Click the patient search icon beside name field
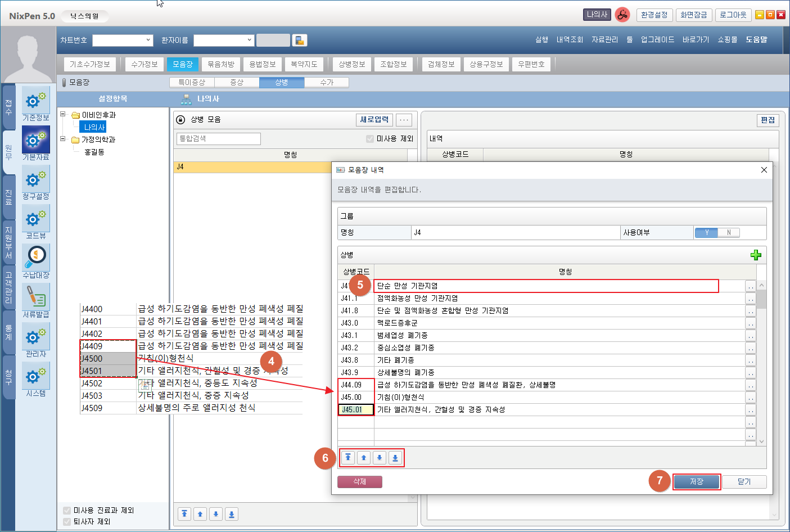The width and height of the screenshot is (790, 532). (x=300, y=40)
